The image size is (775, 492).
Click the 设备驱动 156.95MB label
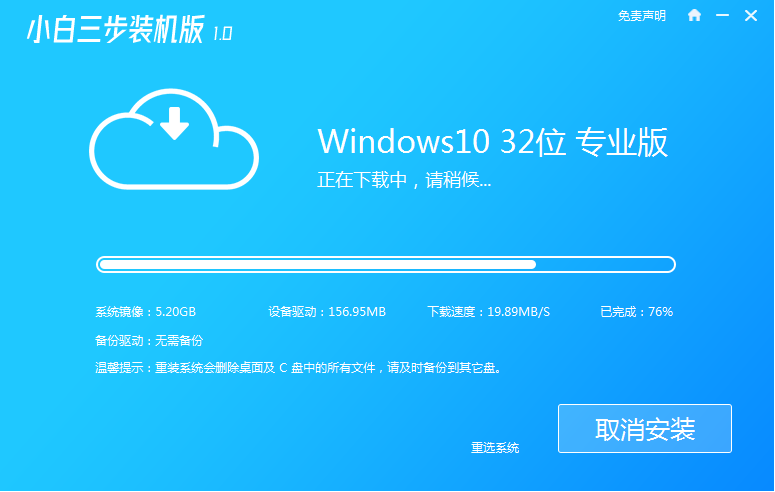point(327,312)
